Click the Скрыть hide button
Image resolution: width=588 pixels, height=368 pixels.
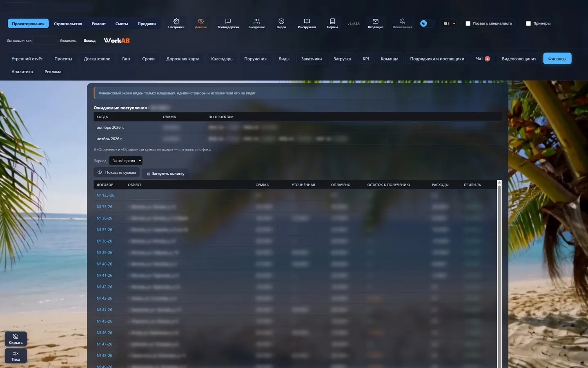point(16,339)
